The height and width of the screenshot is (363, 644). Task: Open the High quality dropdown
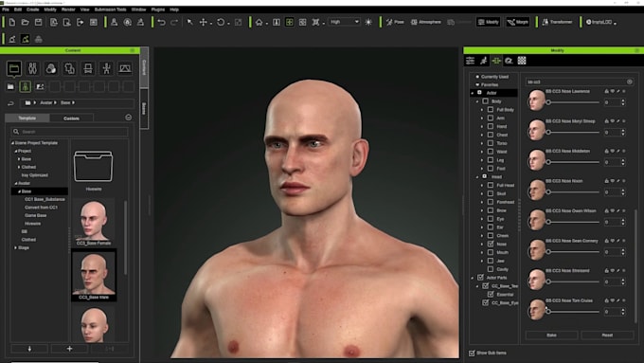[x=344, y=22]
